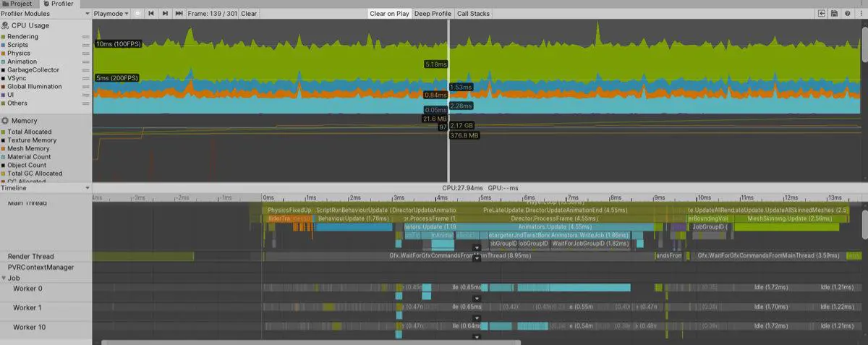Go to the previous frame

click(151, 14)
